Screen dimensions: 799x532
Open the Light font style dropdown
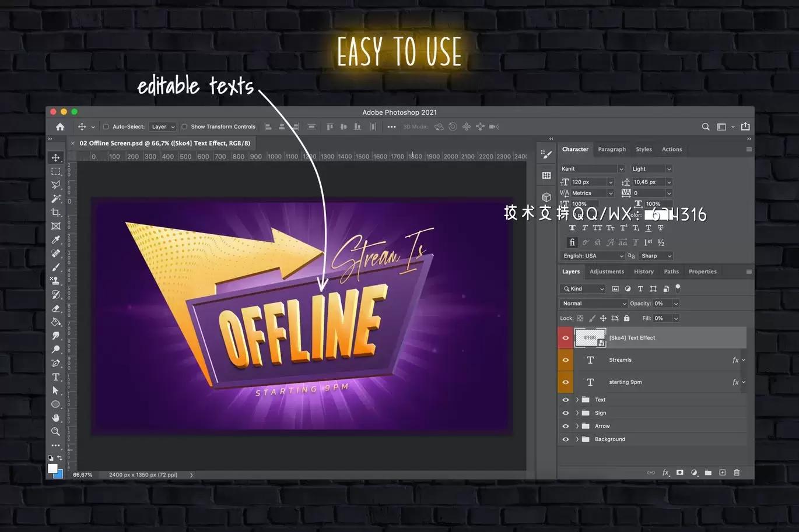click(651, 169)
